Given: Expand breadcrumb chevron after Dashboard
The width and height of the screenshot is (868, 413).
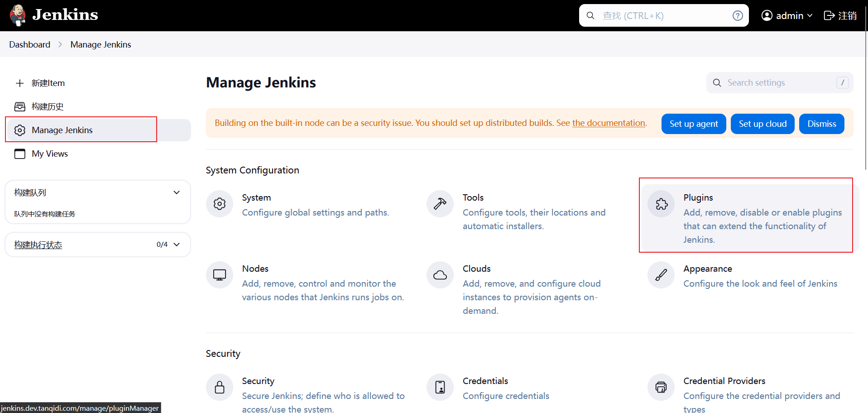Looking at the screenshot, I should click(x=60, y=44).
